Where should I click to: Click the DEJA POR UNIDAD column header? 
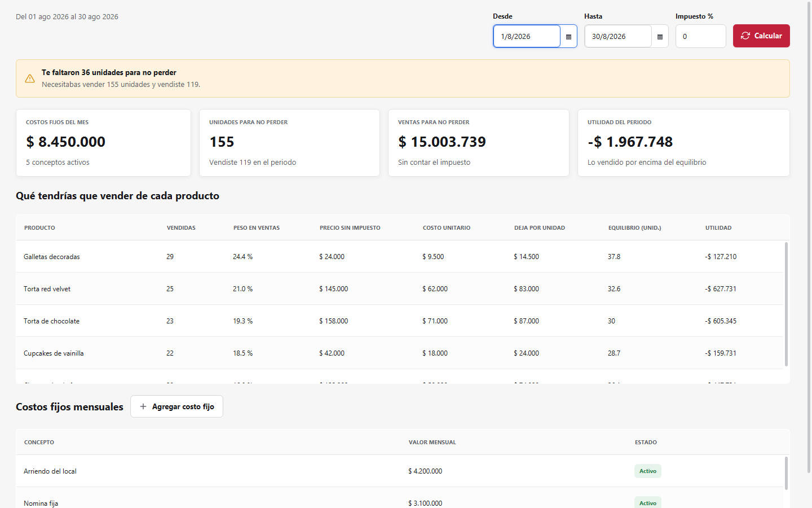[540, 228]
